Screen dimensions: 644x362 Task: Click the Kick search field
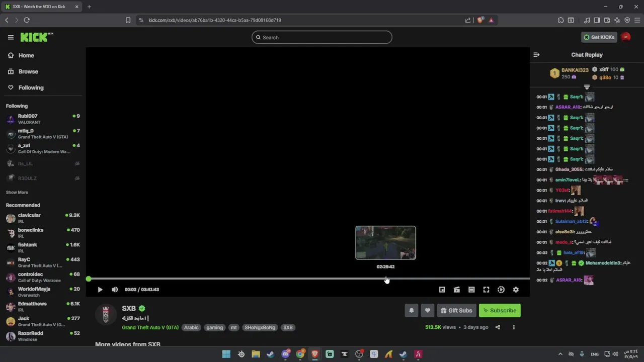[x=322, y=37]
